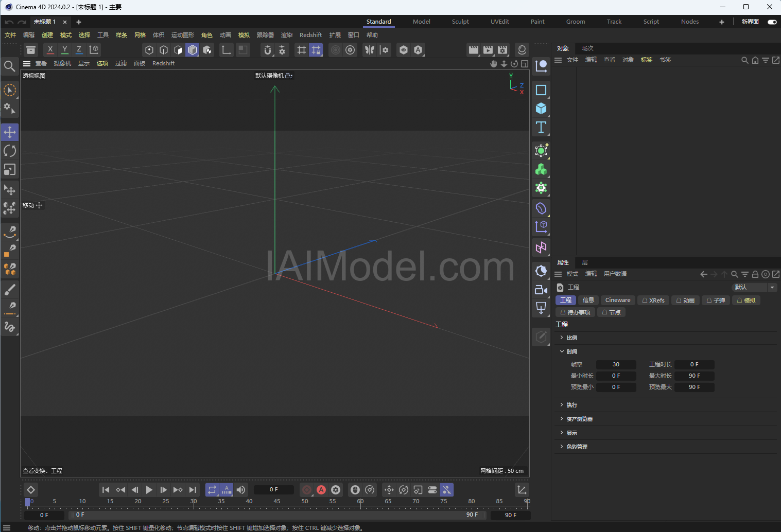Open the 场次 tab in object manager

click(587, 49)
